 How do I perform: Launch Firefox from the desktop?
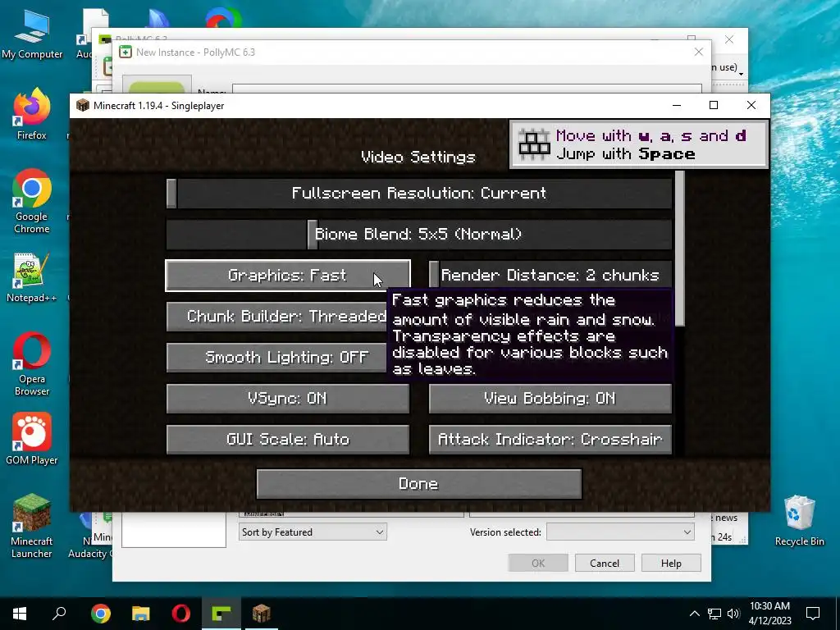pos(32,115)
